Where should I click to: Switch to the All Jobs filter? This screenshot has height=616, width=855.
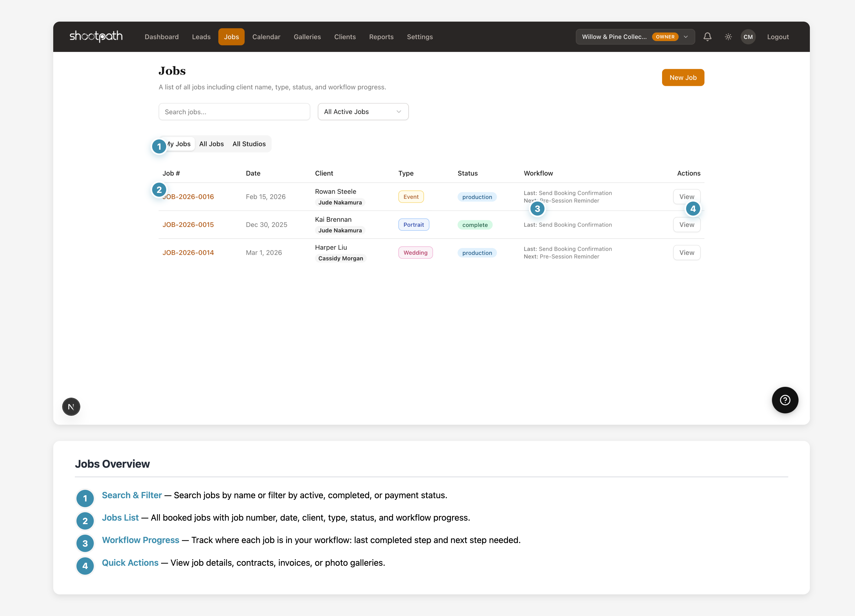212,144
